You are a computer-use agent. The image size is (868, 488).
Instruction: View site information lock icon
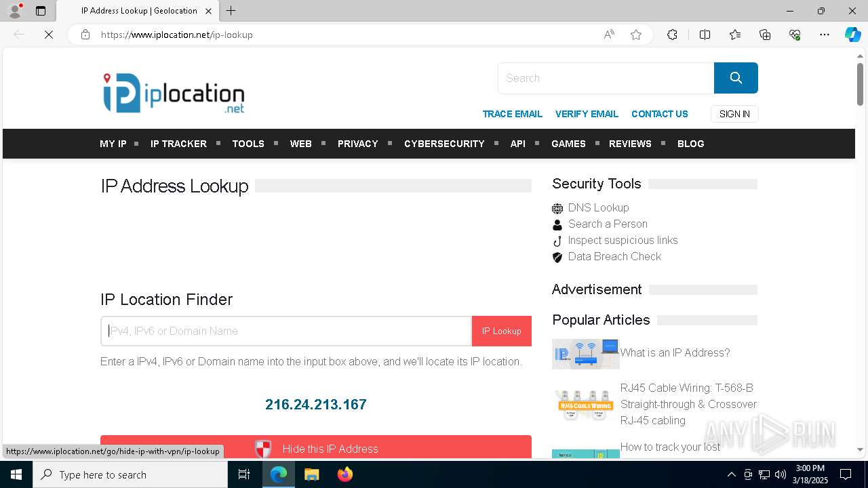[85, 35]
